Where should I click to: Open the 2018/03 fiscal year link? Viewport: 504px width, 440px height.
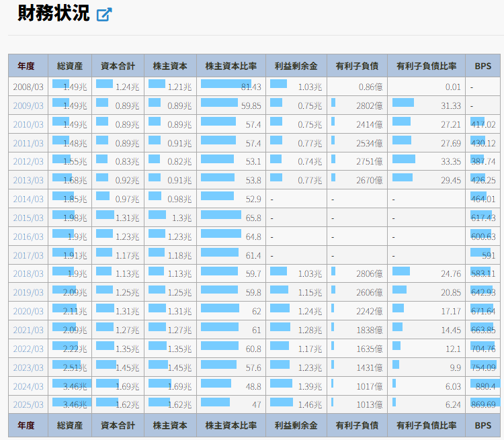28,274
